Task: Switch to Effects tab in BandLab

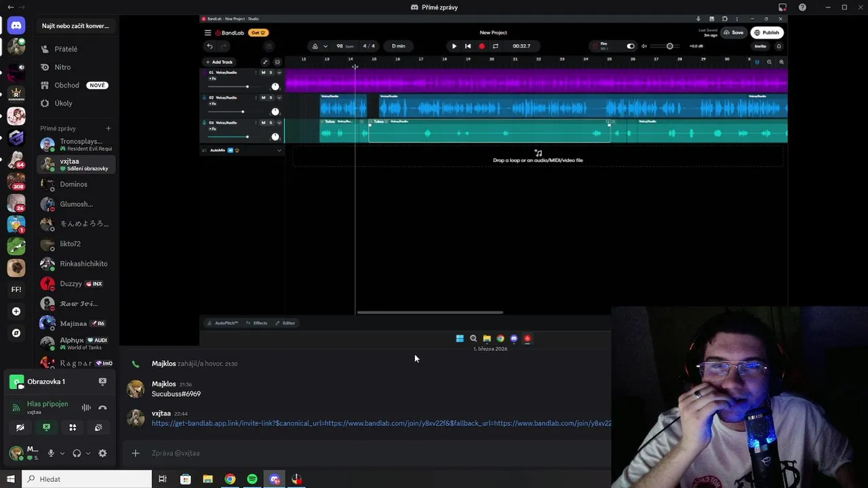Action: coord(257,323)
